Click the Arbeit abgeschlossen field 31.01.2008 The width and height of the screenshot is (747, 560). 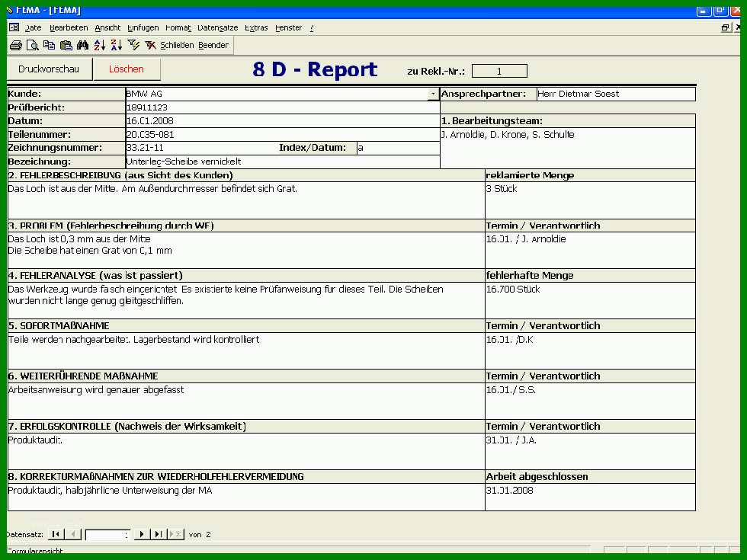coord(590,497)
